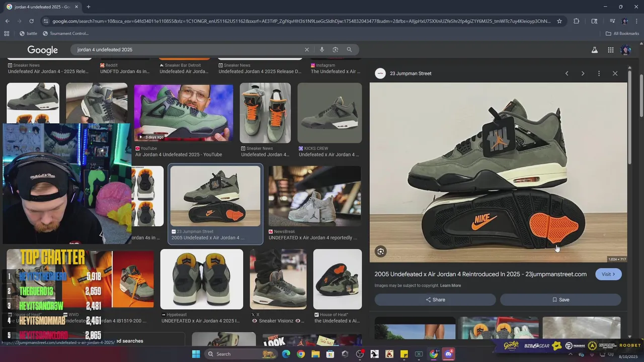Show previous image in the preview panel

pyautogui.click(x=567, y=73)
